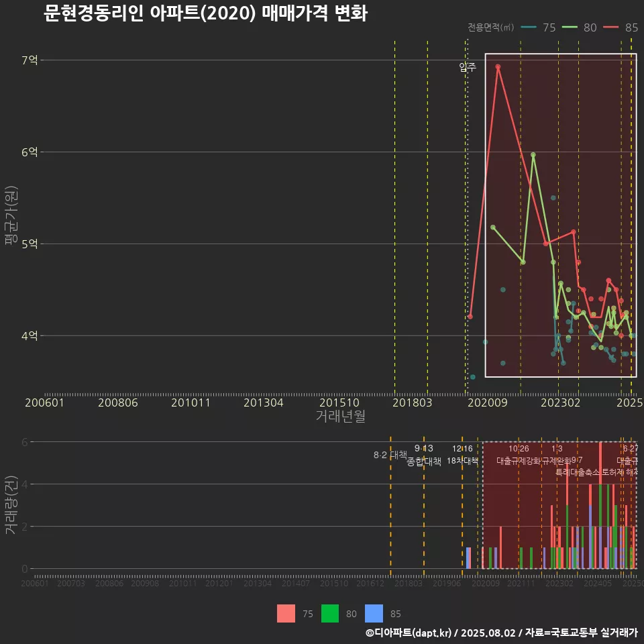Click the green 80 legend swatch below chart
Viewport: 644px width, 644px height.
tap(330, 614)
